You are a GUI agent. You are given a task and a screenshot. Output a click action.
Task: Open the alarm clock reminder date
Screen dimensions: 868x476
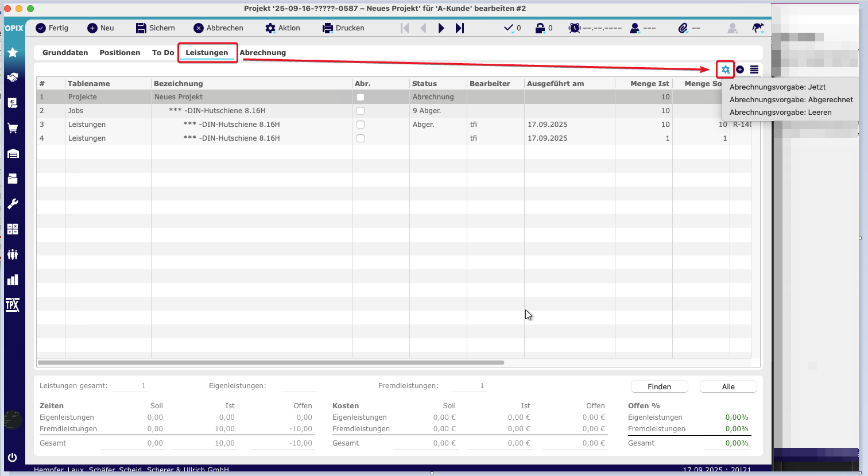[x=595, y=28]
